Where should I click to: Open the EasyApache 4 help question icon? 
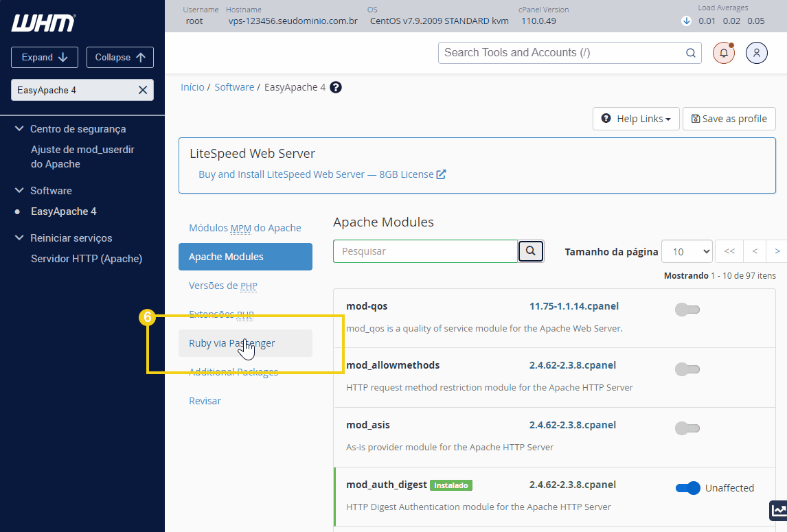(x=336, y=87)
